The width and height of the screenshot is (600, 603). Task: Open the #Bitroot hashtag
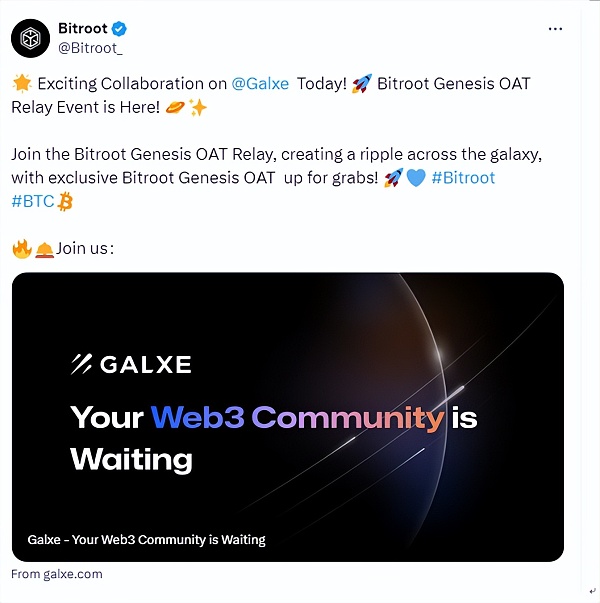click(x=463, y=178)
